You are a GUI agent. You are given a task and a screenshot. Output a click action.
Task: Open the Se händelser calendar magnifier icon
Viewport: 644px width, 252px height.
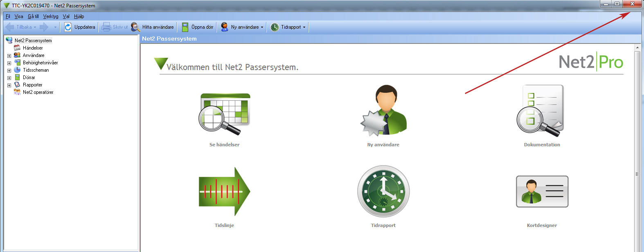pos(224,114)
